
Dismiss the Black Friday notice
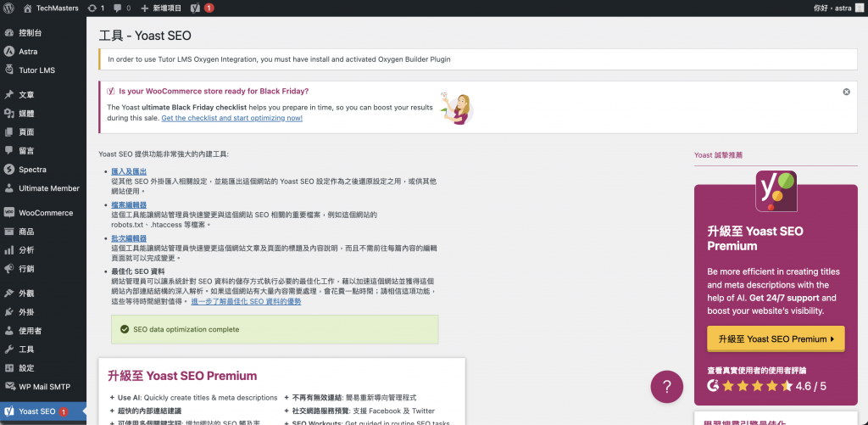[847, 92]
